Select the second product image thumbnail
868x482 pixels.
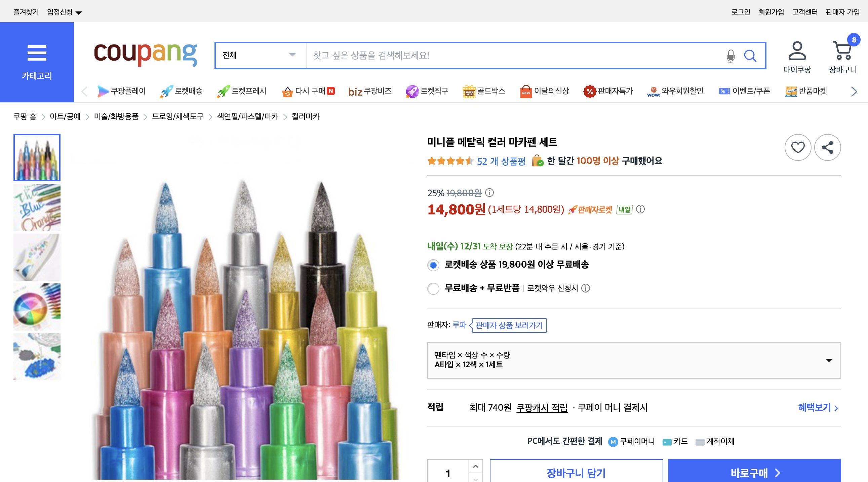tap(37, 207)
